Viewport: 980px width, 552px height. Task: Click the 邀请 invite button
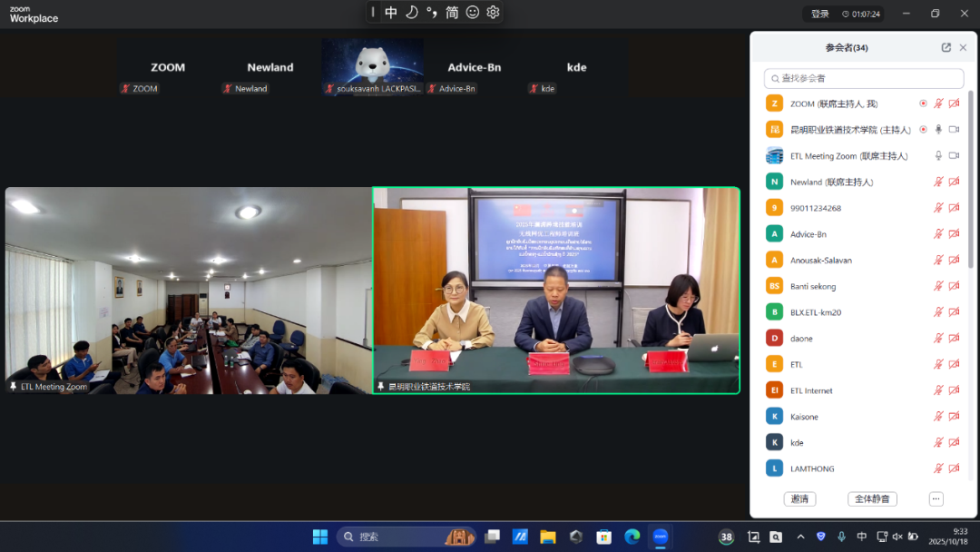tap(799, 499)
